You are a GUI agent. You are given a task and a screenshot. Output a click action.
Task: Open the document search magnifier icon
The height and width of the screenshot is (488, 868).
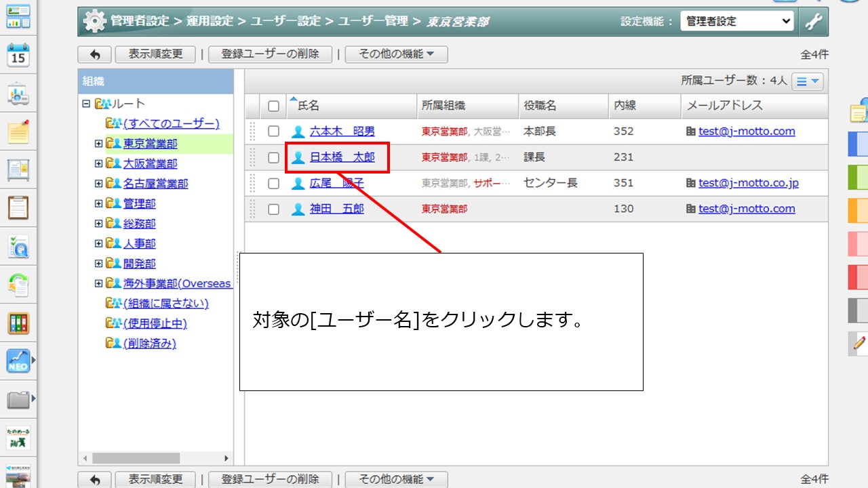click(x=18, y=247)
